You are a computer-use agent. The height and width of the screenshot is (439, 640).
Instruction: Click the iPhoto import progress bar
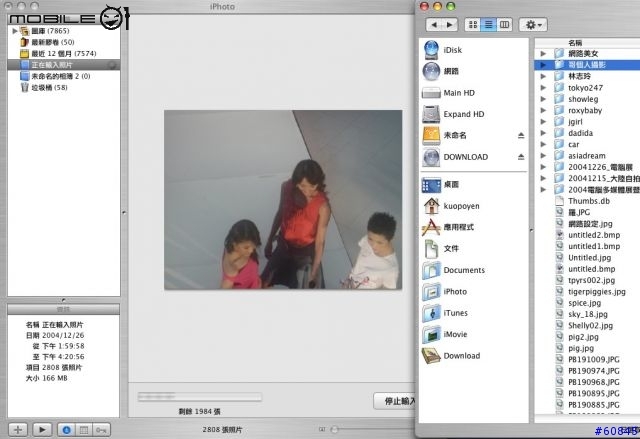[x=200, y=397]
